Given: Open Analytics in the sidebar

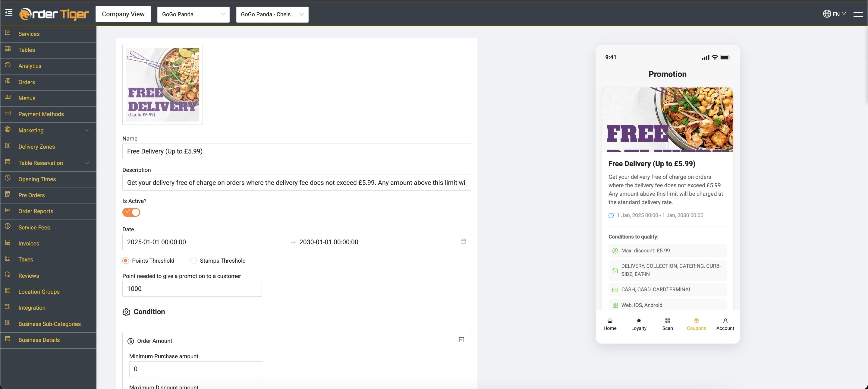Looking at the screenshot, I should [x=30, y=66].
